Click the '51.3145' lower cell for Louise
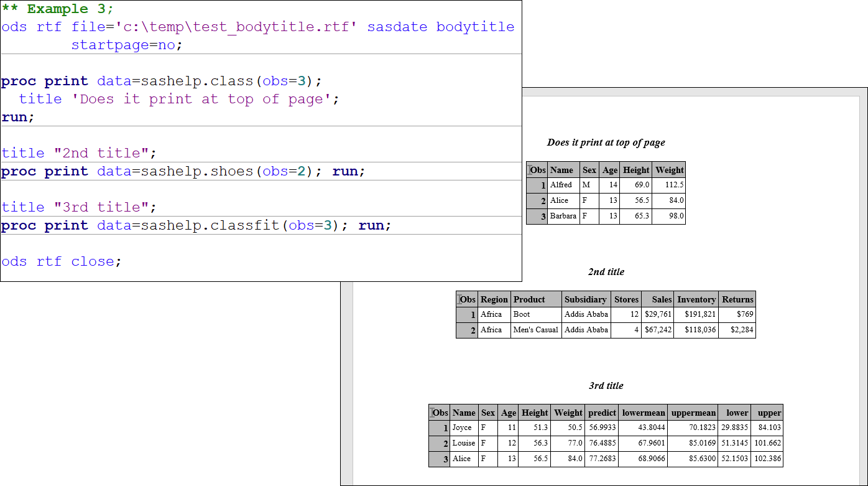This screenshot has height=486, width=868. click(735, 443)
